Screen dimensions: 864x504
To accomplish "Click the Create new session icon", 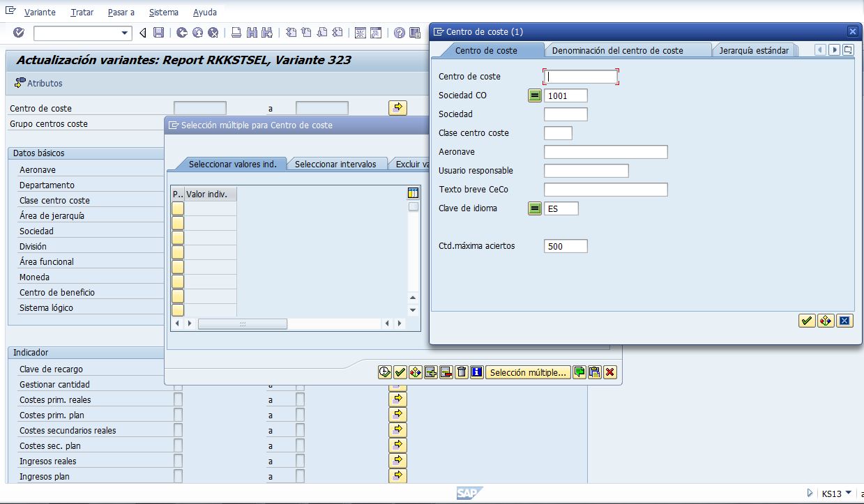I will click(361, 32).
